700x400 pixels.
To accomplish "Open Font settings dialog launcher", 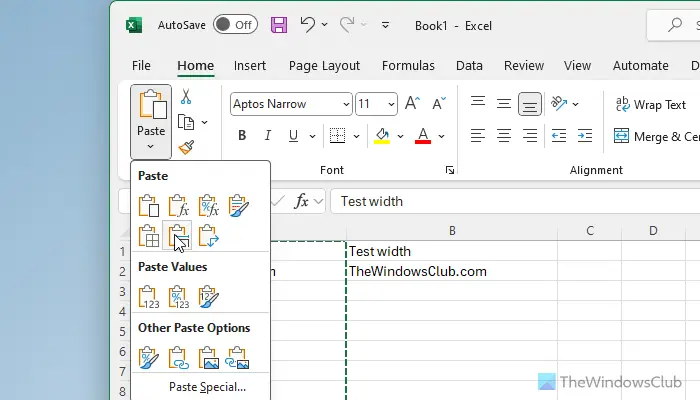I will tap(450, 170).
